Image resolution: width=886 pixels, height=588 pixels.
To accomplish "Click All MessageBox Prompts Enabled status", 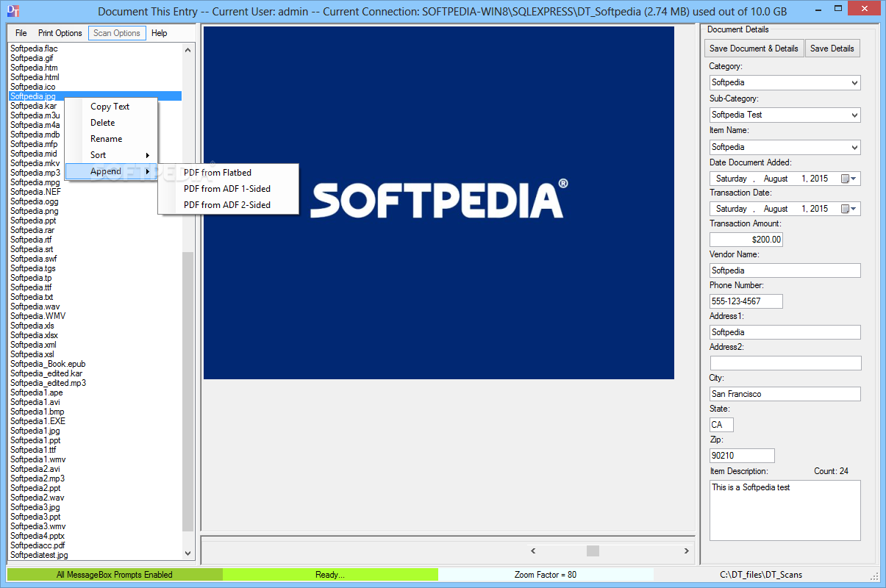I will coord(115,575).
